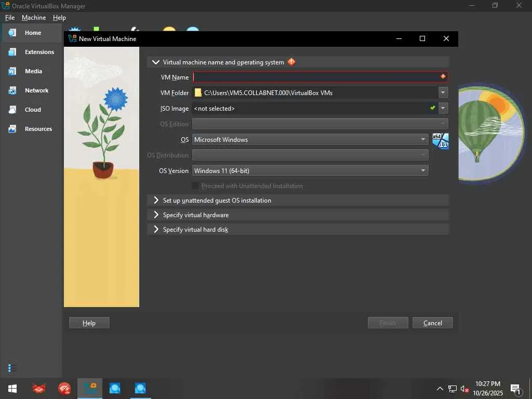532x399 pixels.
Task: Open the red circular app in taskbar
Action: 64,389
